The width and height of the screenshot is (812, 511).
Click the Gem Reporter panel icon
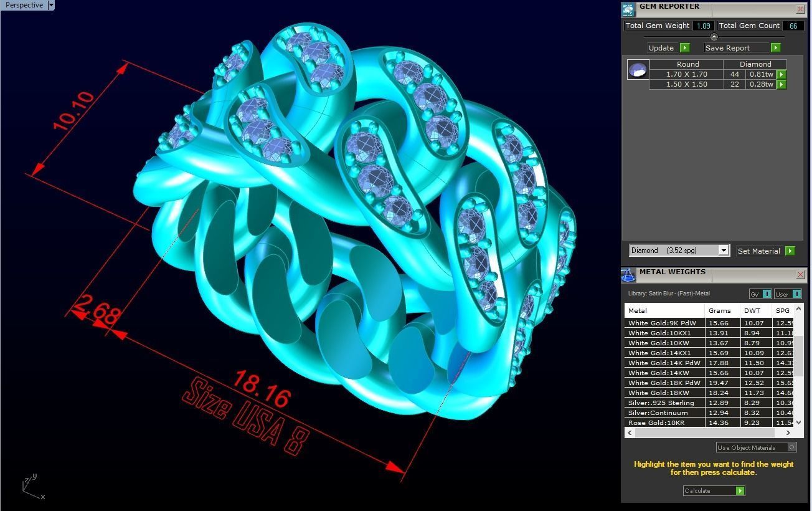(628, 9)
